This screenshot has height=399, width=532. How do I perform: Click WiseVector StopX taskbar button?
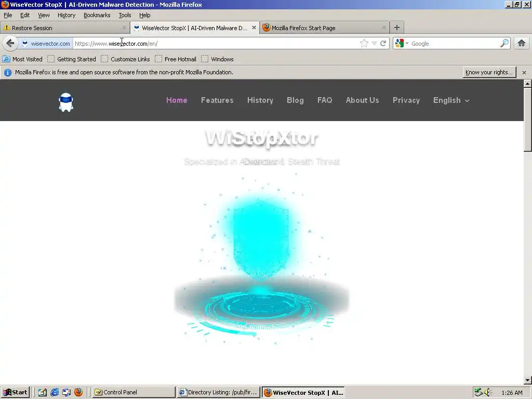[303, 392]
